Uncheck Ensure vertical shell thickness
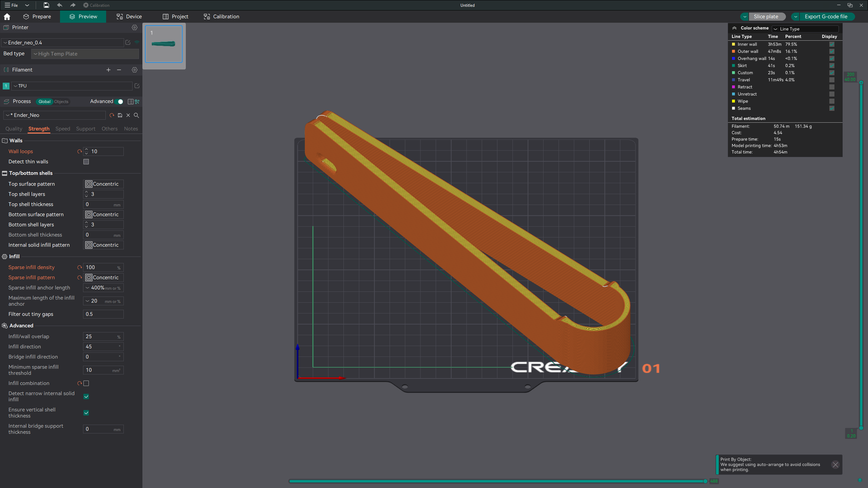 [x=86, y=413]
